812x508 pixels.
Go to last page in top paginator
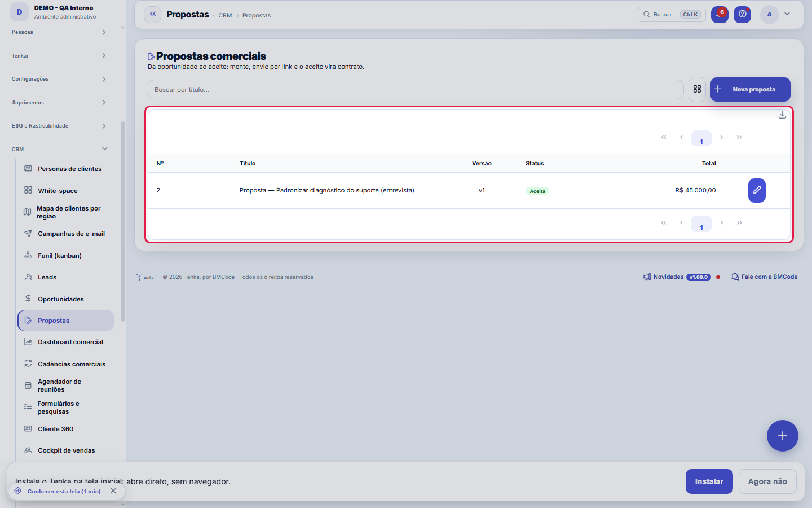click(739, 137)
